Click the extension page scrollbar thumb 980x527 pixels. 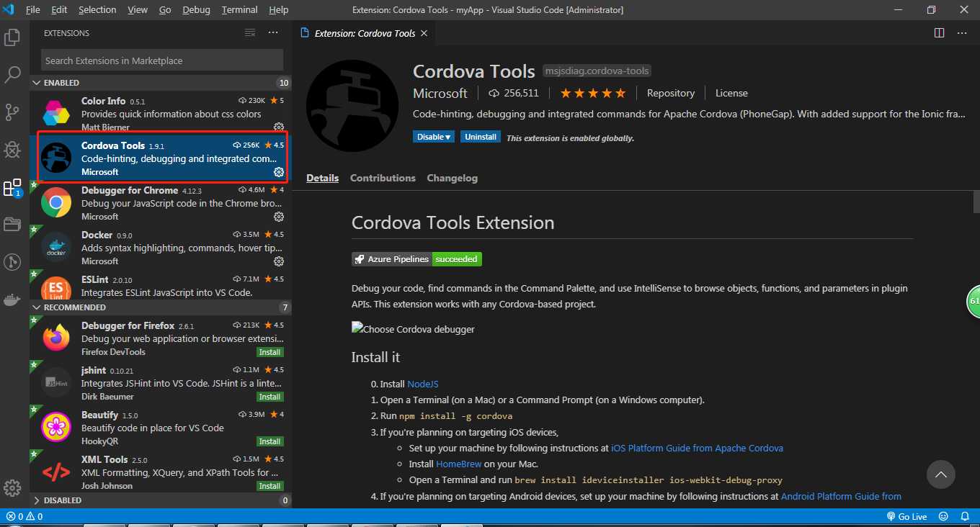pos(976,202)
